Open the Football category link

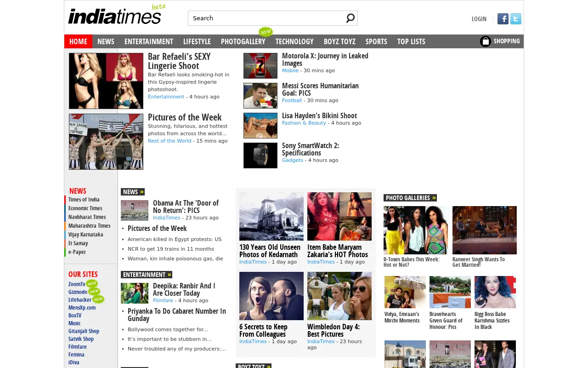click(x=292, y=100)
